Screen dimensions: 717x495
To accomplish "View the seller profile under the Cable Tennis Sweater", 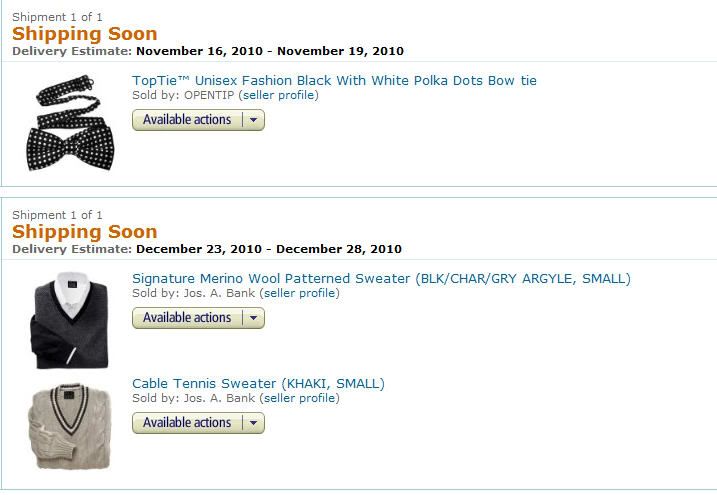I will pos(300,398).
